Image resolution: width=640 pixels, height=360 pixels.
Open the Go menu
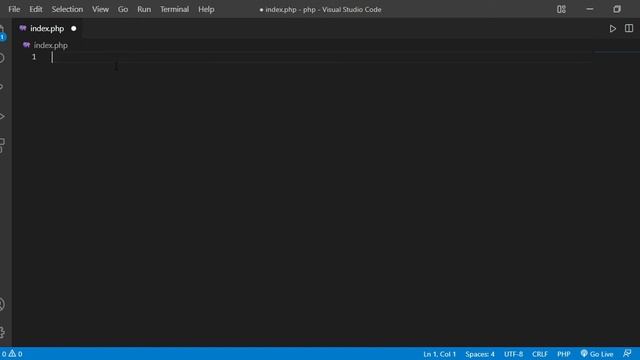tap(122, 9)
